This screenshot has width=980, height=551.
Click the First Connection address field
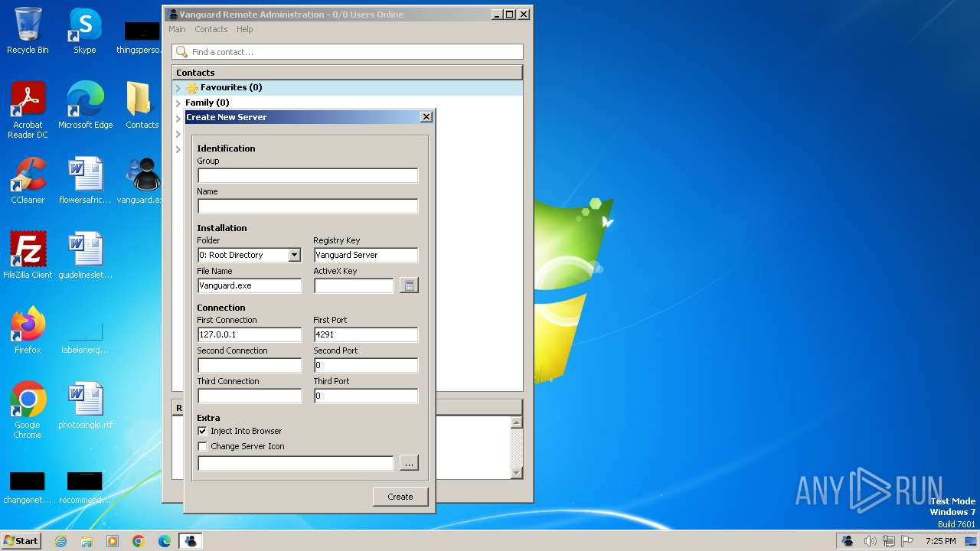[250, 334]
